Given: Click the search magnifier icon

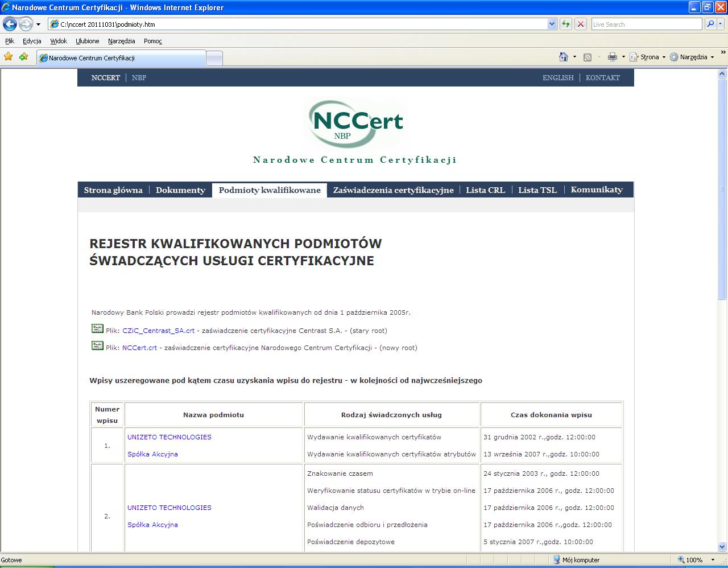Looking at the screenshot, I should [x=710, y=24].
